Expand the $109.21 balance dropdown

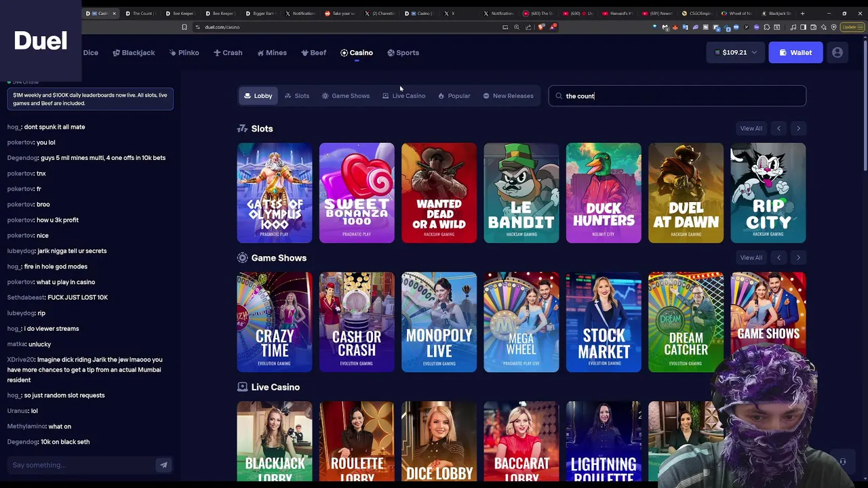(735, 52)
